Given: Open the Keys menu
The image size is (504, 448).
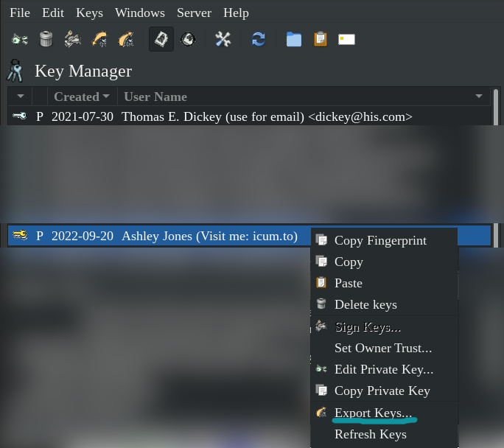Looking at the screenshot, I should [89, 13].
